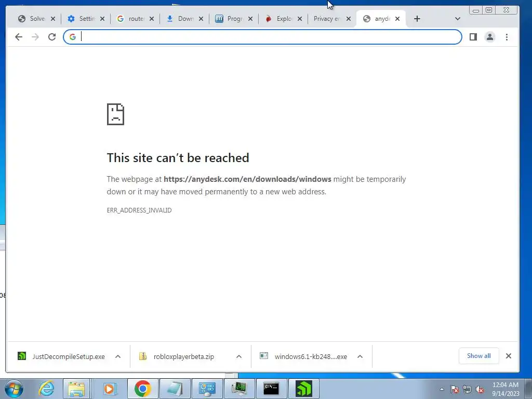Screen dimensions: 532x399
Task: Click into the address bar
Action: (x=262, y=37)
